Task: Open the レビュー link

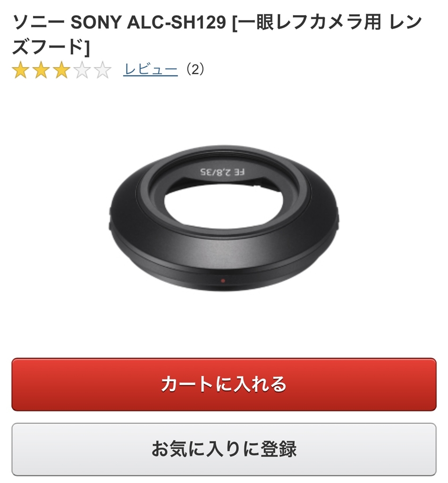Action: coord(151,69)
